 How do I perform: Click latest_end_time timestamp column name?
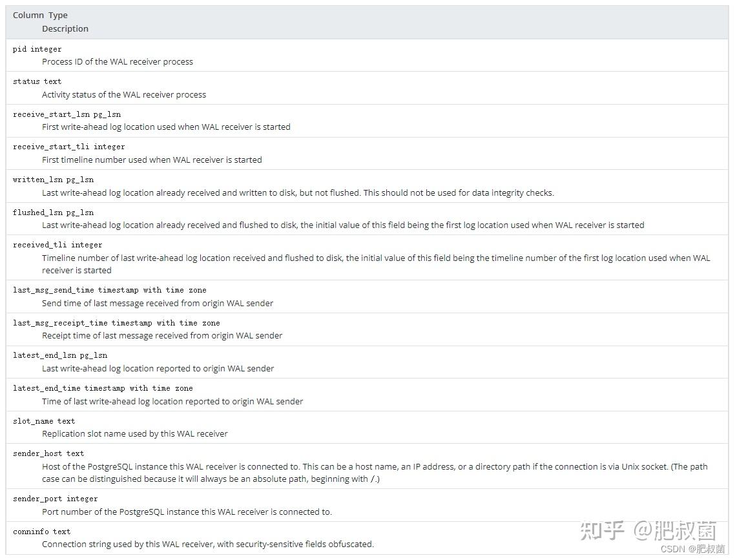coord(69,388)
